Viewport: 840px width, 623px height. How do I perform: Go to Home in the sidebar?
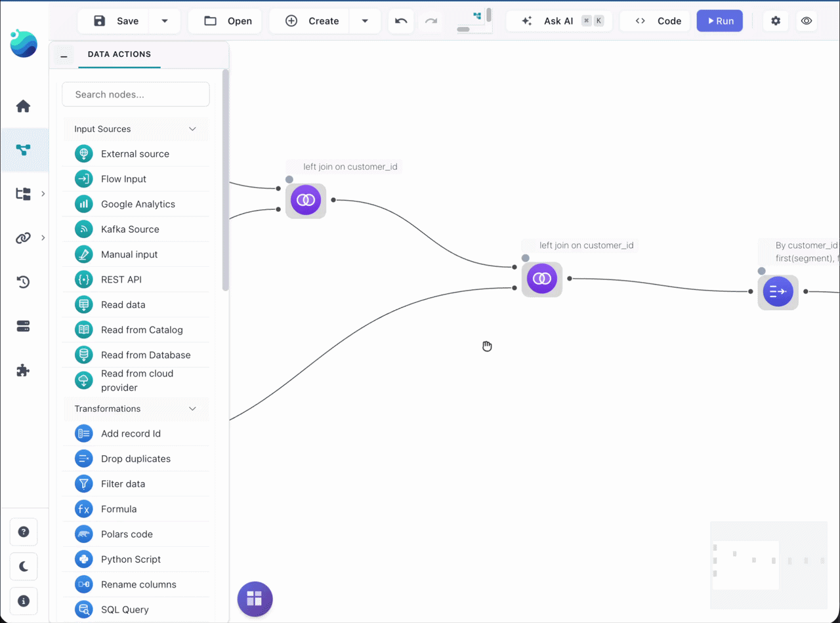click(24, 106)
